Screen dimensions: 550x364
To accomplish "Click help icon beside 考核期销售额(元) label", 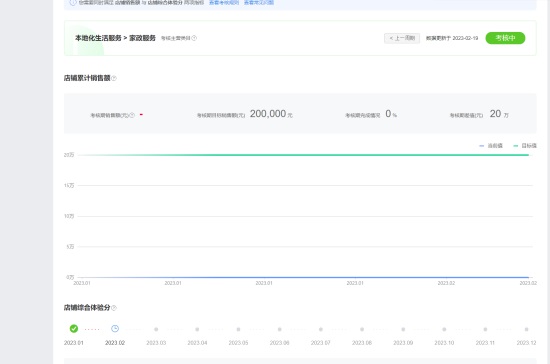I will coord(132,115).
